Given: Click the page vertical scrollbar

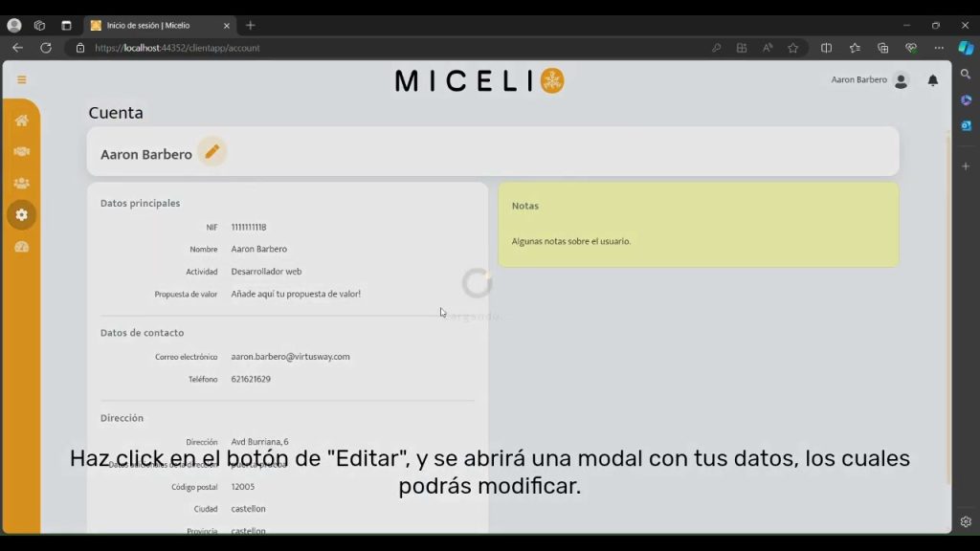Looking at the screenshot, I should point(947,306).
